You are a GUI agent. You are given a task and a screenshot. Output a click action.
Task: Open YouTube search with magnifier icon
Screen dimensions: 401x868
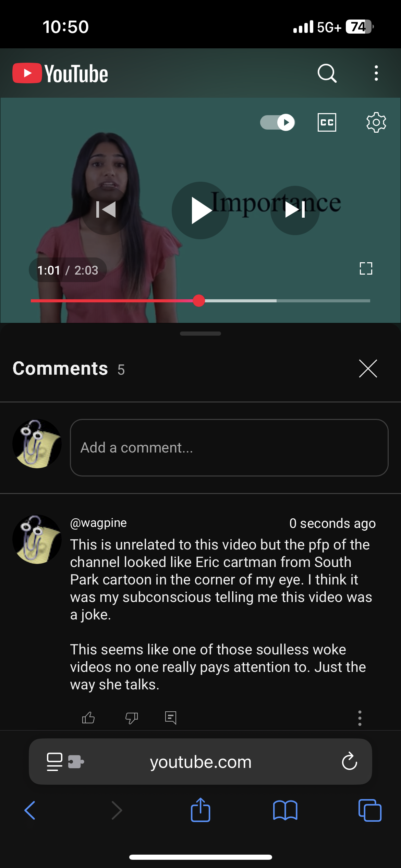(327, 73)
